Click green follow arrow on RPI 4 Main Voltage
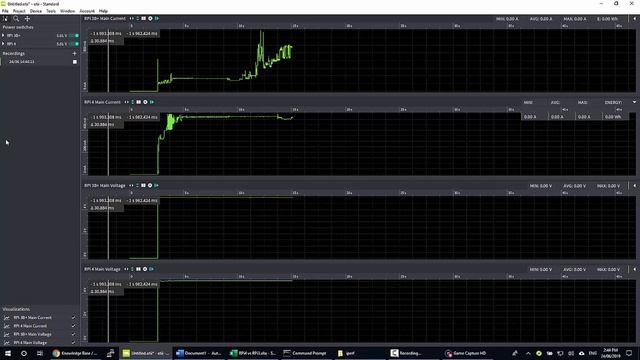The width and height of the screenshot is (640, 360). (x=151, y=269)
